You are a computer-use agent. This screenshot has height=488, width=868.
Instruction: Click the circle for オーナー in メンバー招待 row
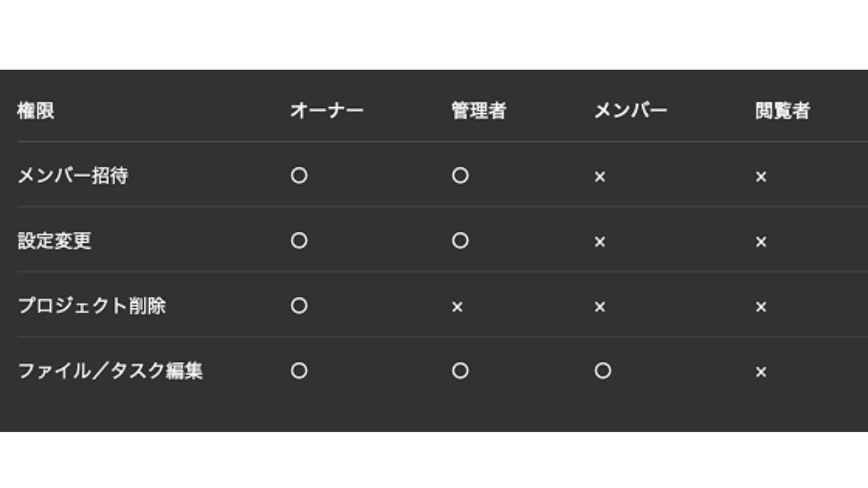click(x=299, y=176)
